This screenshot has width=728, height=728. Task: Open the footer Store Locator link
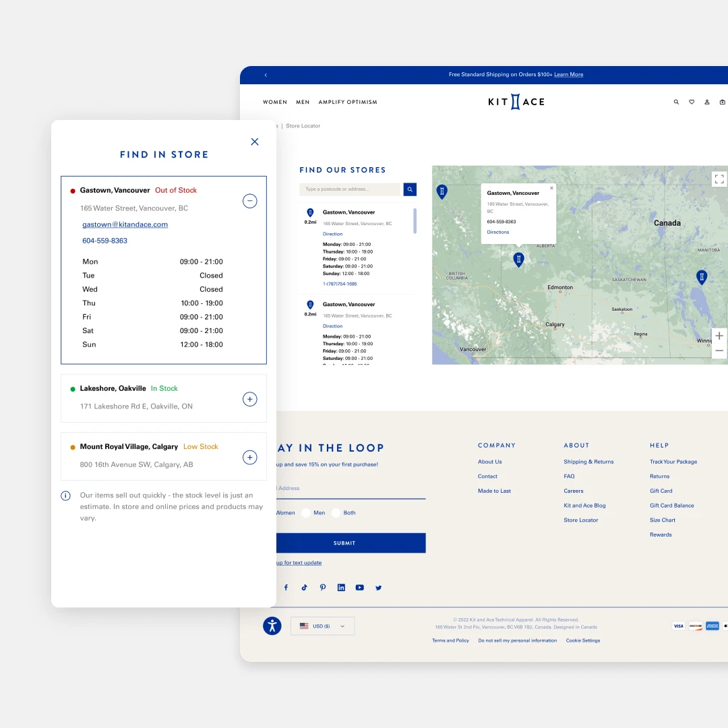(x=581, y=520)
